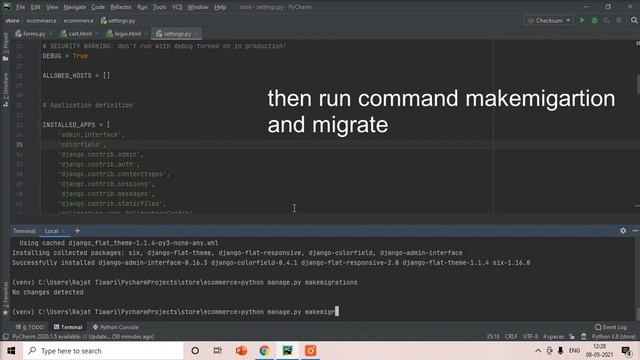Open terminal settings gear icon
This screenshot has width=640, height=360.
click(x=623, y=231)
